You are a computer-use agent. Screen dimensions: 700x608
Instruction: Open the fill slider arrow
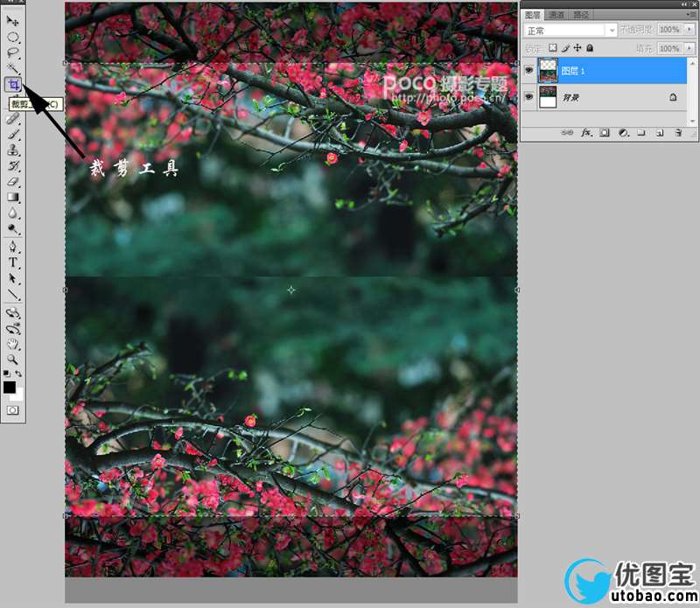tap(689, 48)
